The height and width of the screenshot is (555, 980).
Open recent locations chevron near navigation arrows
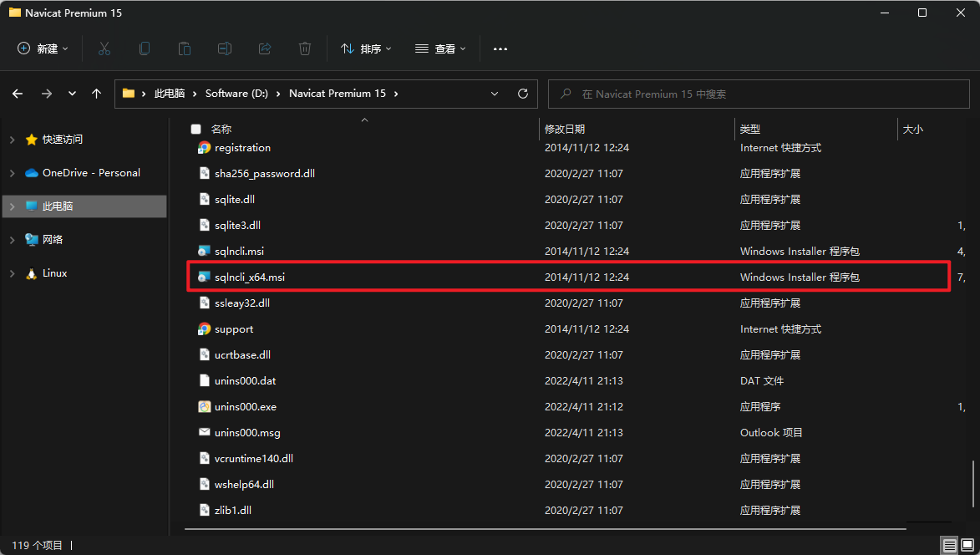tap(72, 94)
